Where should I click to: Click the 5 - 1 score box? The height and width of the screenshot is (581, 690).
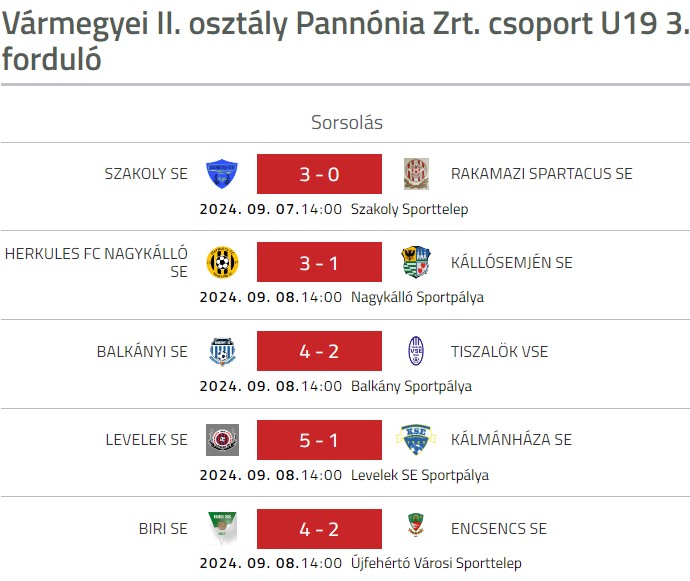tap(319, 440)
